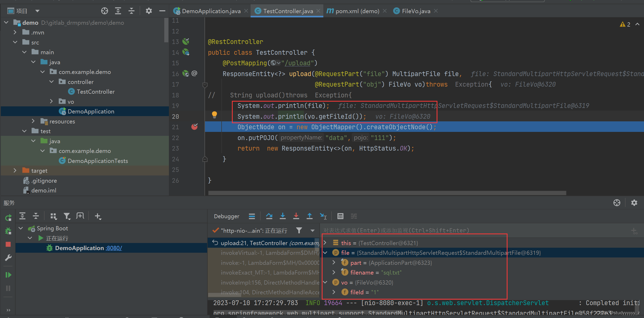Image resolution: width=644 pixels, height=318 pixels.
Task: Expand the target folder in project tree
Action: pyautogui.click(x=15, y=171)
